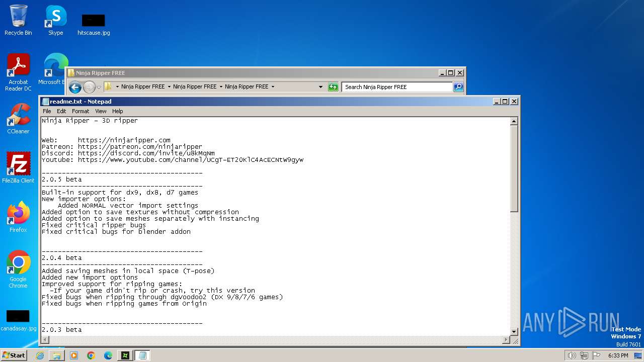Switch to the Ninja Ripper taskbar app

coord(125,355)
